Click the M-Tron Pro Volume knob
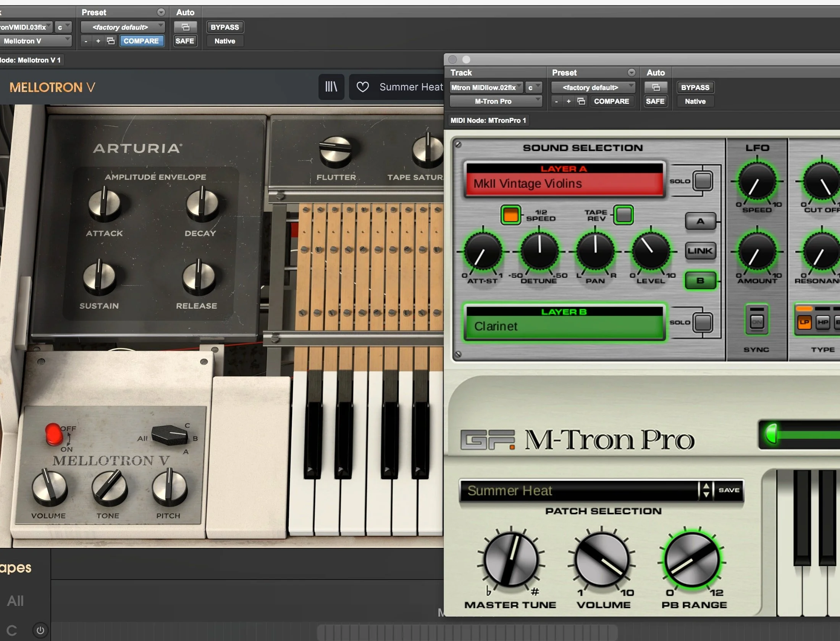This screenshot has height=641, width=840. 602,560
